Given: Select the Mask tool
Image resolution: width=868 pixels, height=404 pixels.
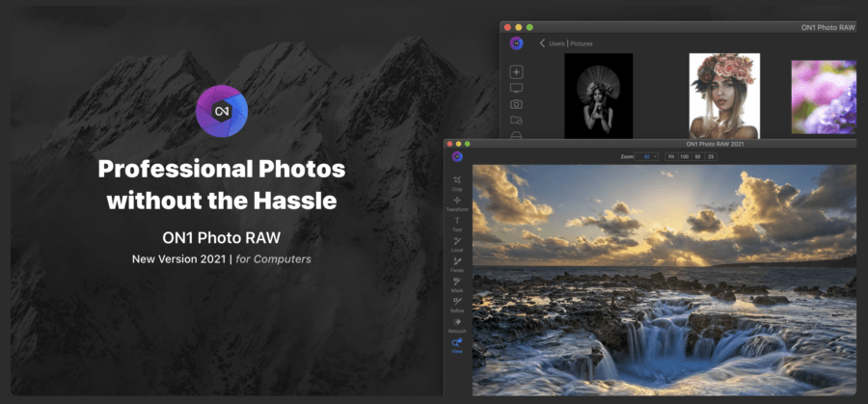Looking at the screenshot, I should (x=457, y=285).
